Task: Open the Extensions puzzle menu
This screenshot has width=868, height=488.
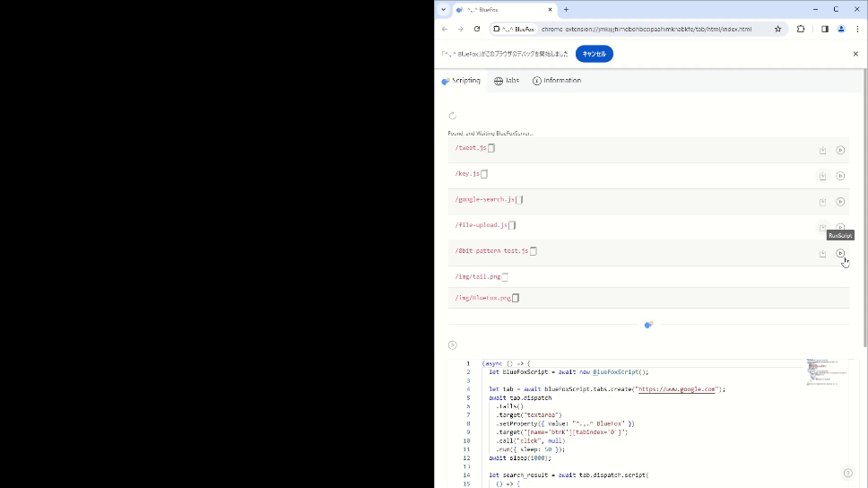Action: click(801, 29)
